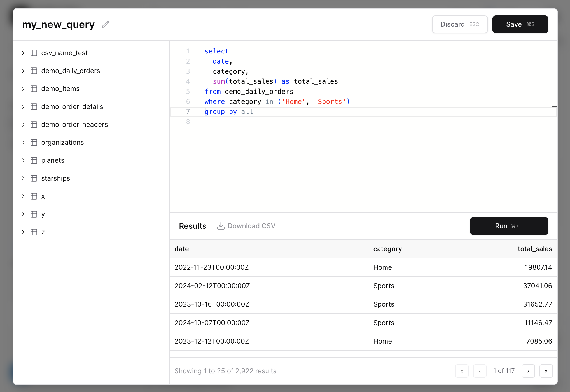Expand the csv_name_test table
This screenshot has width=570, height=392.
23,53
